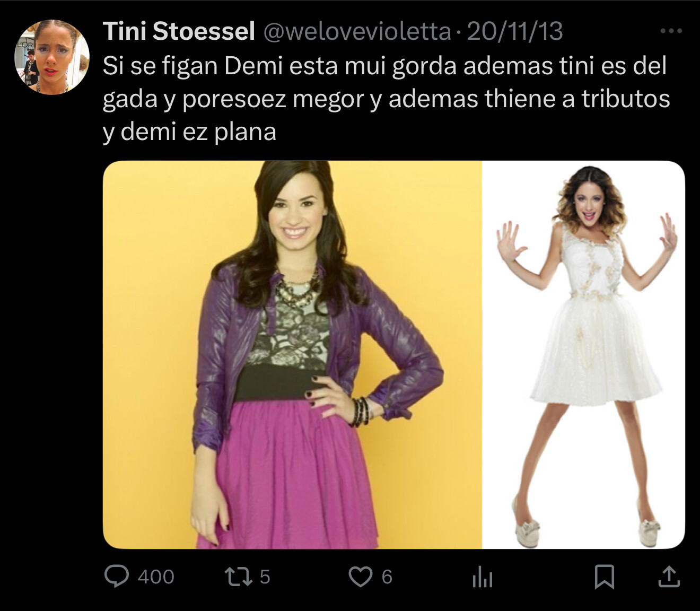The height and width of the screenshot is (611, 700).
Task: Open the profile avatar picture
Action: click(52, 57)
